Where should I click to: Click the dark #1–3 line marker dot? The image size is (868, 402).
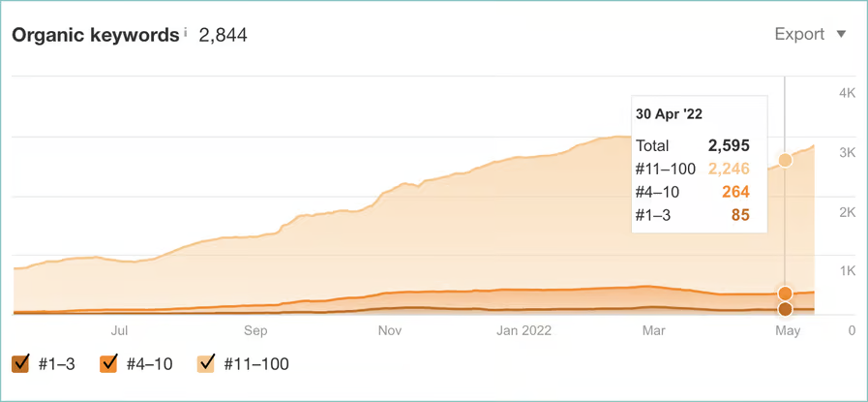point(785,309)
